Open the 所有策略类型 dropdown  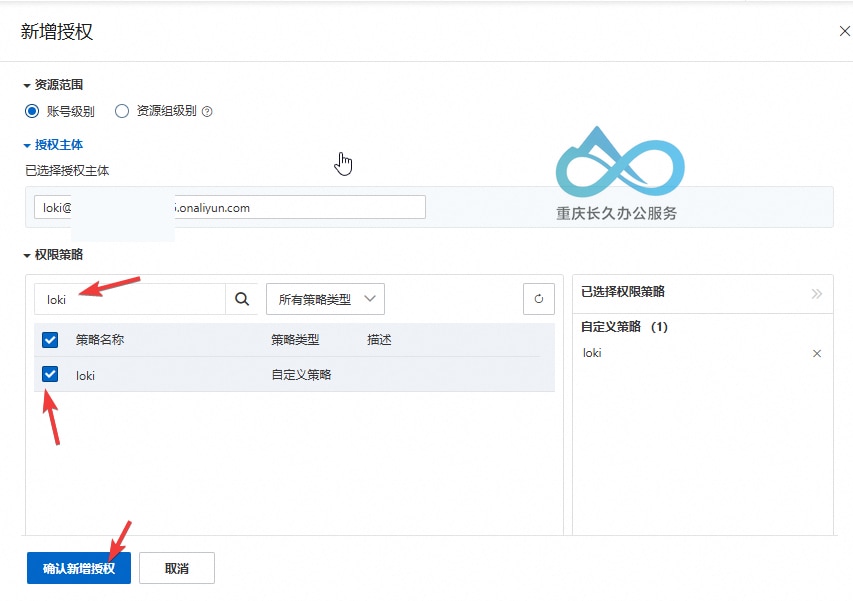[x=325, y=299]
